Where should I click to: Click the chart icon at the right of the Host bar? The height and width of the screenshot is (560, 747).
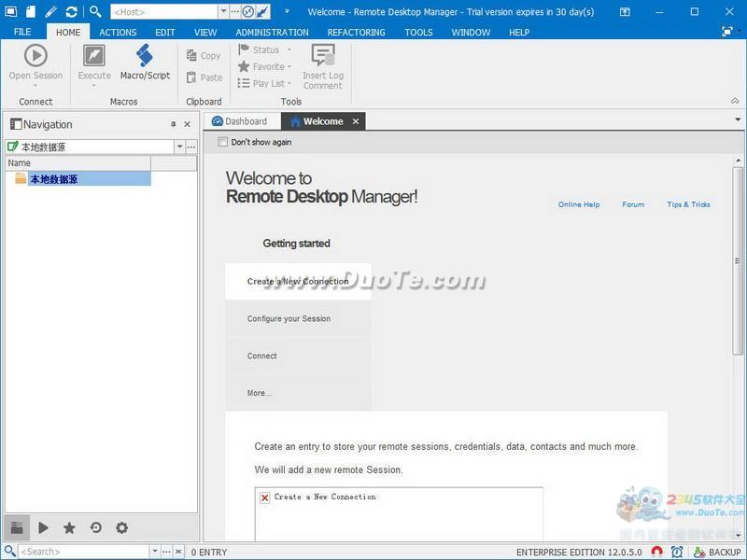[262, 11]
